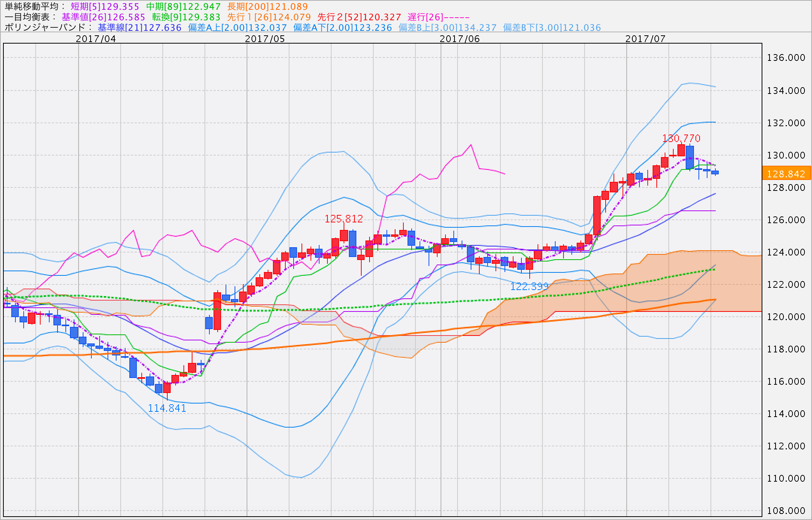
Task: Click the 130.770 high price annotation
Action: [681, 138]
